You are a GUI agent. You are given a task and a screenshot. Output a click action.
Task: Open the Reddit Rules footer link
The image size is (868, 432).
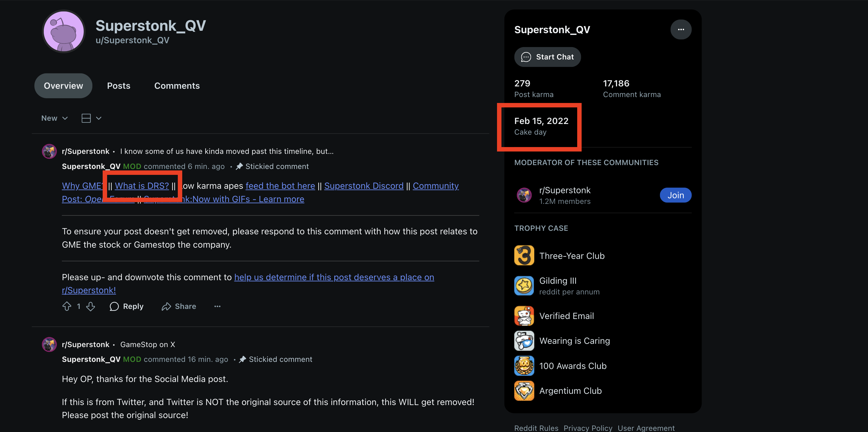tap(536, 428)
